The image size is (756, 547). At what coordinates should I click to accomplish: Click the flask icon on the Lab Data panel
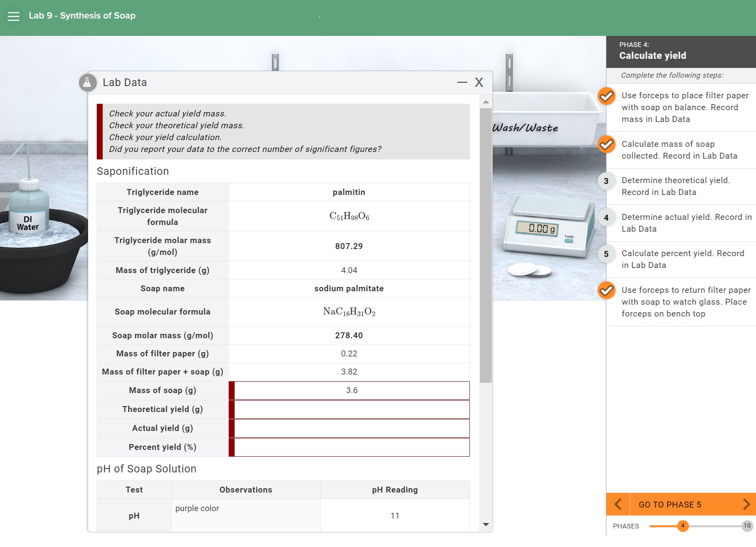point(88,82)
